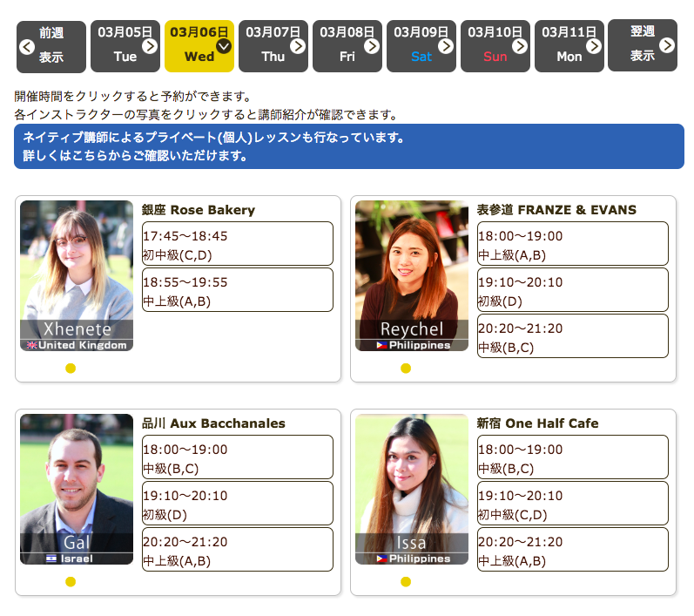Click the arrow icon on 03月09日 Sat
Image resolution: width=694 pixels, height=616 pixels.
click(446, 46)
